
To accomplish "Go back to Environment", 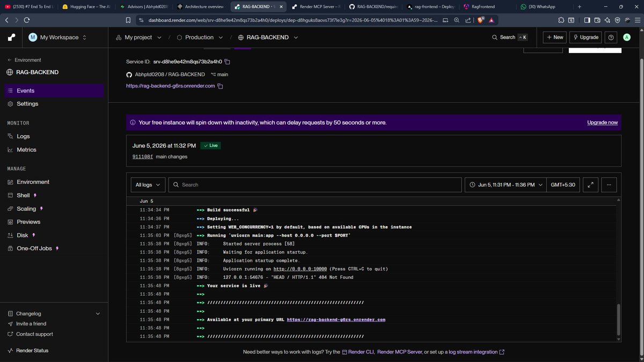I will click(x=24, y=60).
